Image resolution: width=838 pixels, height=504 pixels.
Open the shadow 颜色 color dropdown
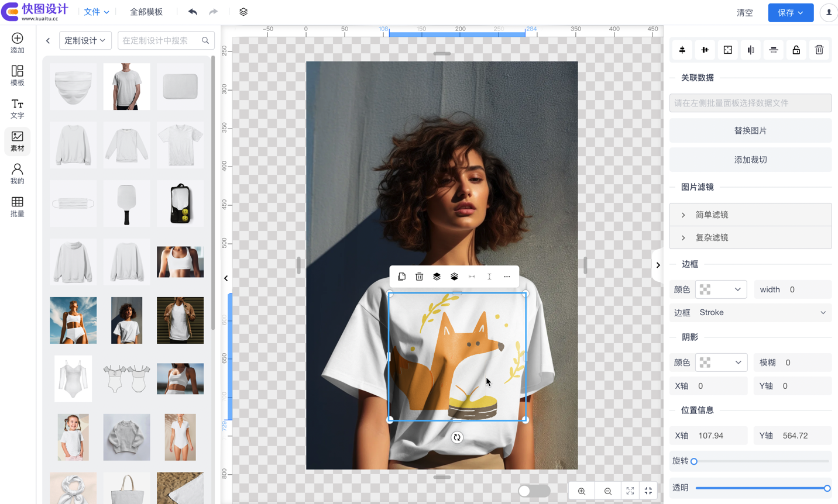721,363
